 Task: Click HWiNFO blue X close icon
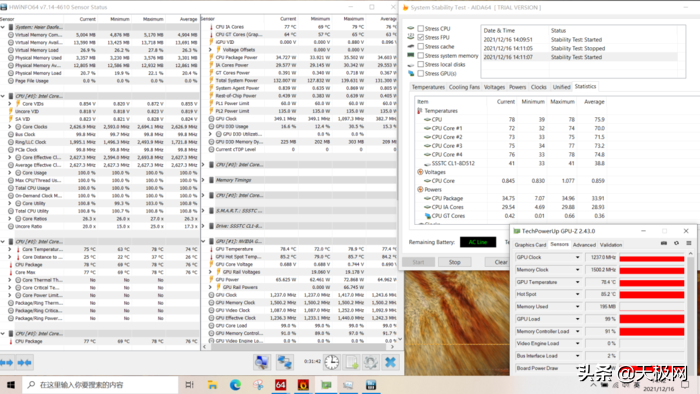click(x=390, y=362)
